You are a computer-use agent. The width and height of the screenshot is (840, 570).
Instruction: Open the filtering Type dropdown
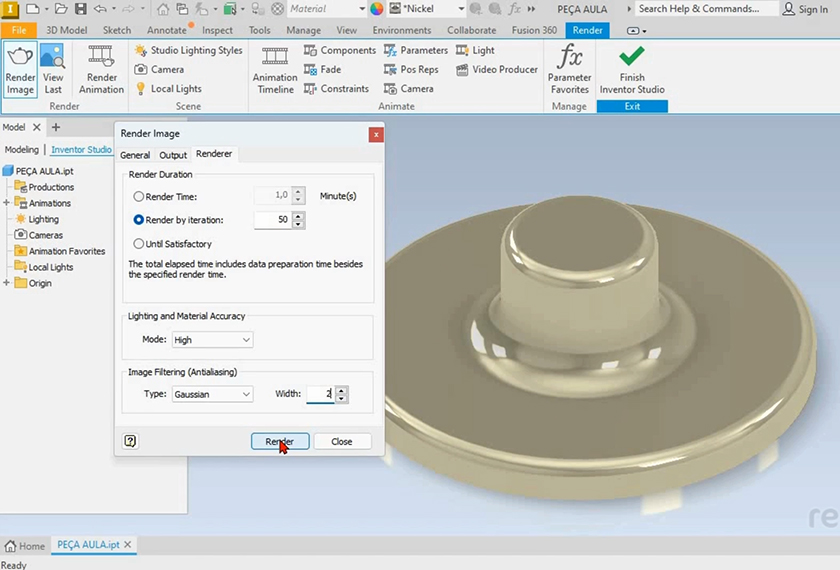[212, 394]
